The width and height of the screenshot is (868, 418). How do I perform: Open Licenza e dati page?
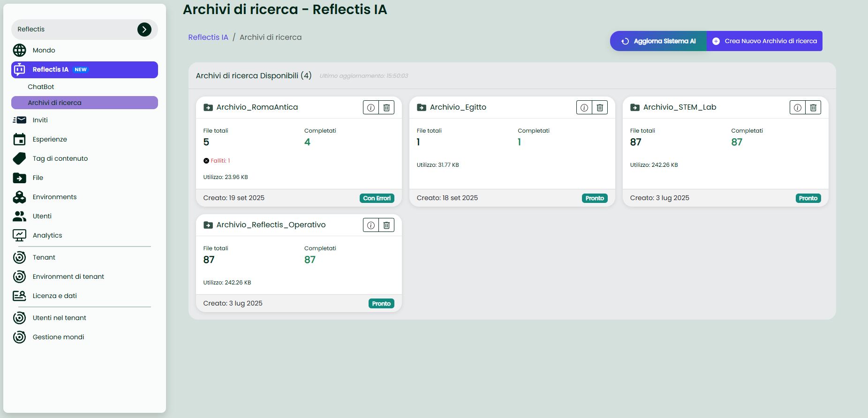tap(54, 296)
